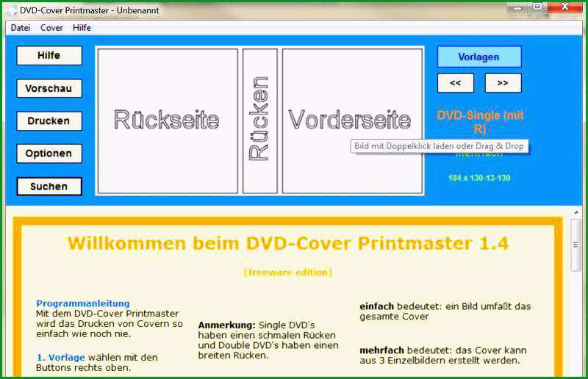The image size is (588, 379).
Task: Click the Programmanleitung heading
Action: (x=83, y=303)
